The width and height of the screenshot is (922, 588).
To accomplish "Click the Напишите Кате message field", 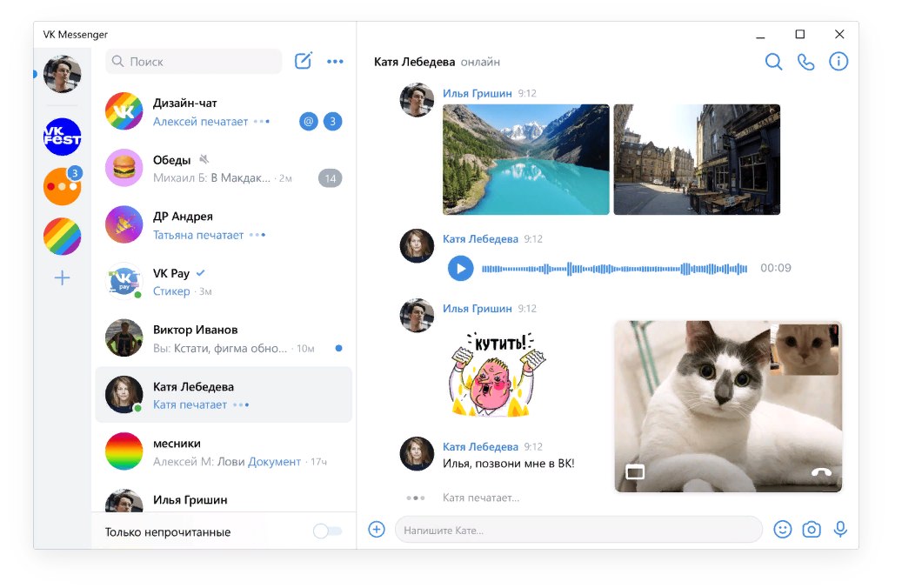I will (x=578, y=530).
